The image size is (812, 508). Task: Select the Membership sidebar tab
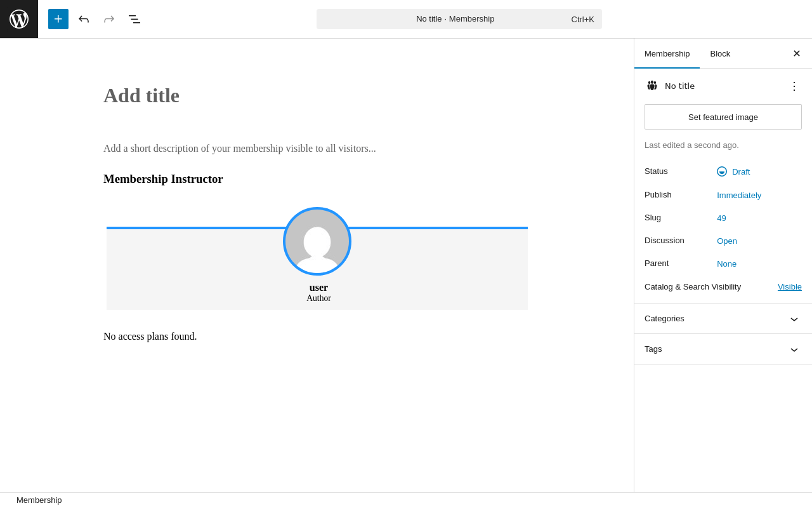point(667,53)
